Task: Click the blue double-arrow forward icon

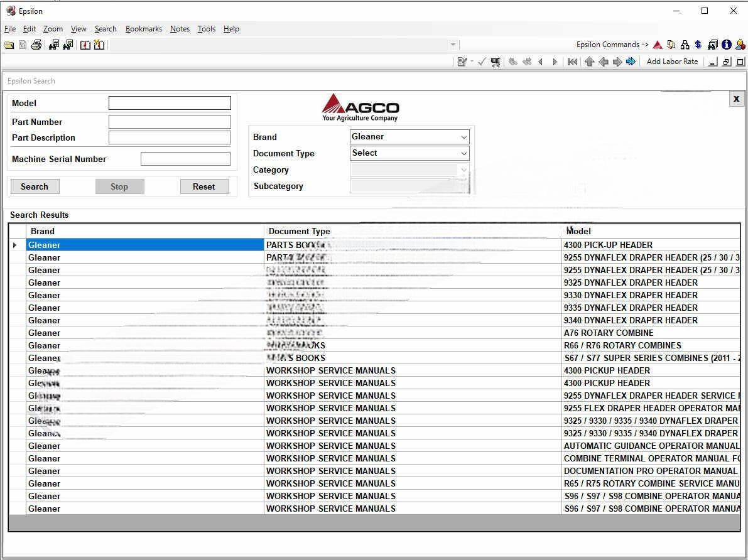Action: tap(631, 62)
